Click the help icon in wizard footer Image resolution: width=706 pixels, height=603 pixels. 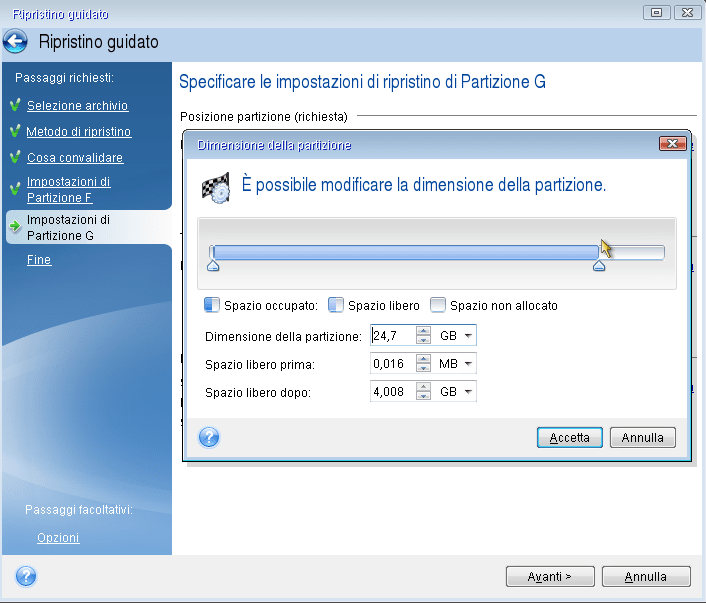26,576
